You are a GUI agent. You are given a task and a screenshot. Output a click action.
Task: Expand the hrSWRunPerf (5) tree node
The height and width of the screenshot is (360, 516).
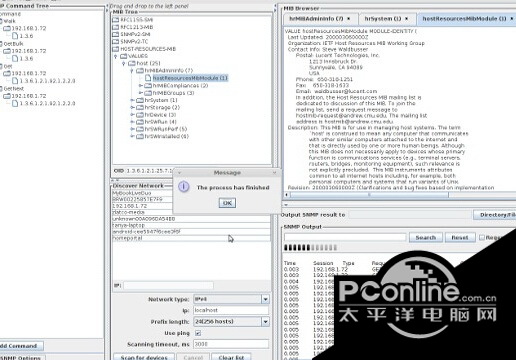point(132,129)
